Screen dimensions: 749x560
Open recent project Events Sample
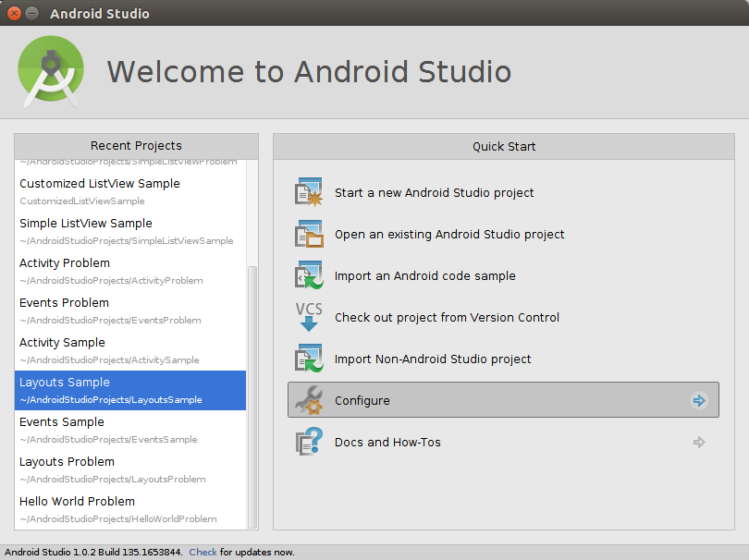(130, 430)
